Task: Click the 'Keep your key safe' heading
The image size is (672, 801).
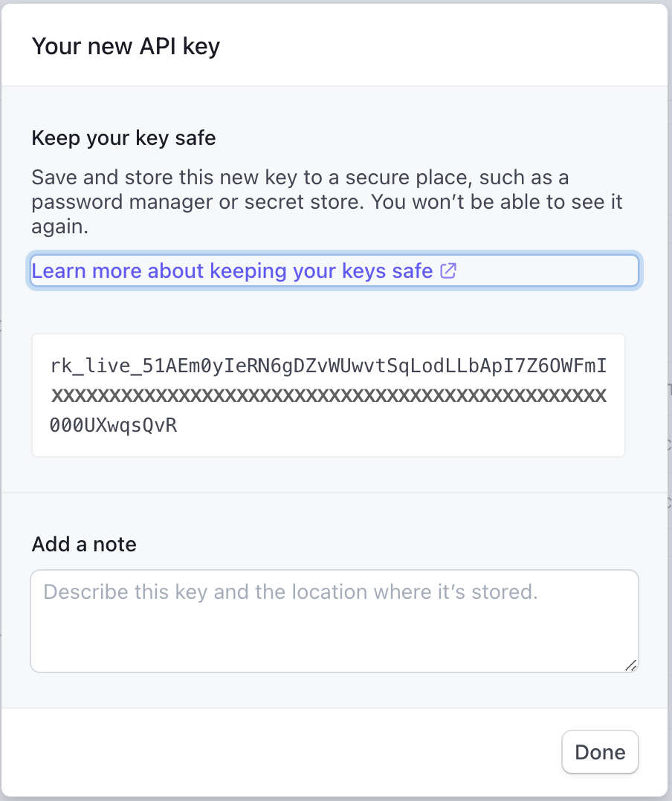Action: click(123, 137)
